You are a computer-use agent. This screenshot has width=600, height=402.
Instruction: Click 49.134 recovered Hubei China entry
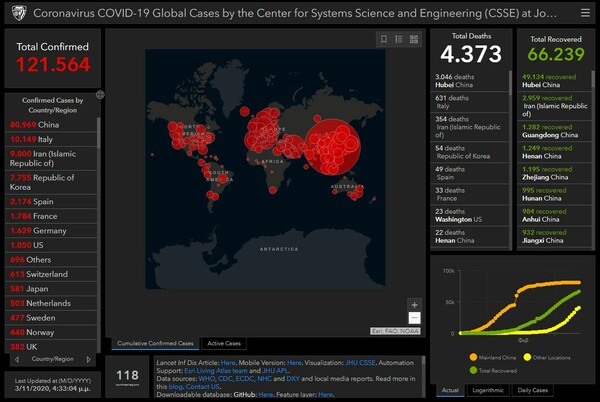click(x=554, y=81)
